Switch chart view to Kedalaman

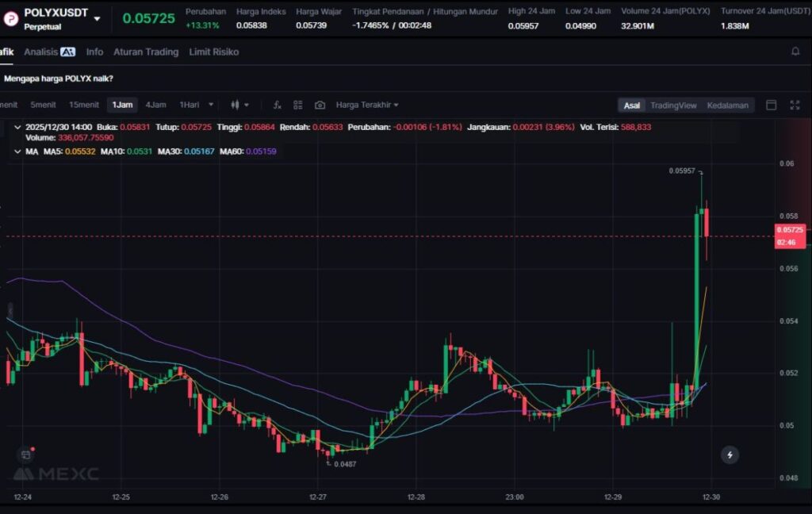[727, 105]
